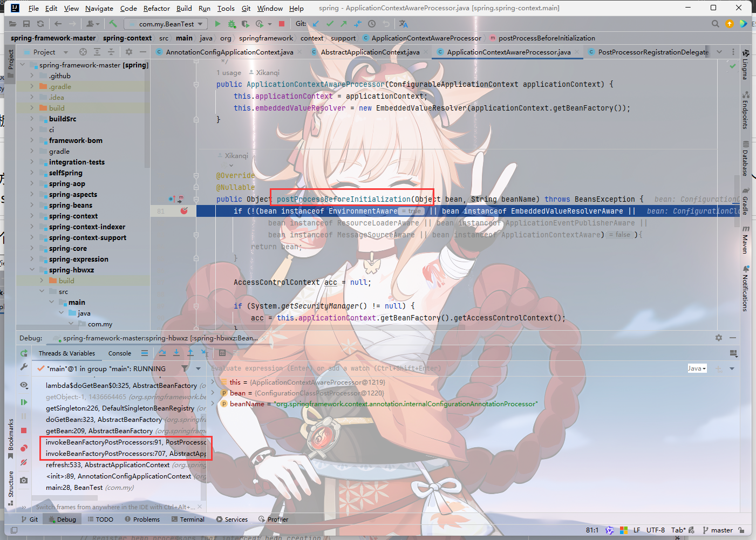This screenshot has height=540, width=756.
Task: Click the Step Out icon in the debugger
Action: [x=190, y=353]
